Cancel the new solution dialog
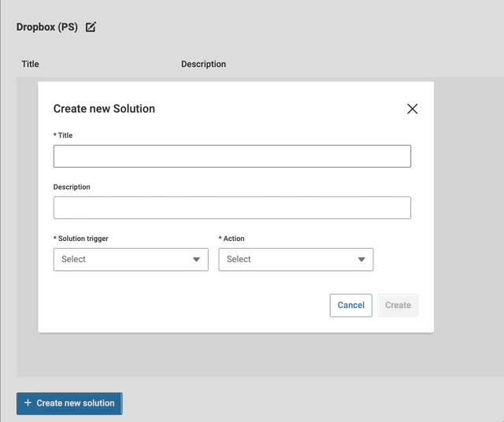The image size is (504, 422). coord(351,305)
